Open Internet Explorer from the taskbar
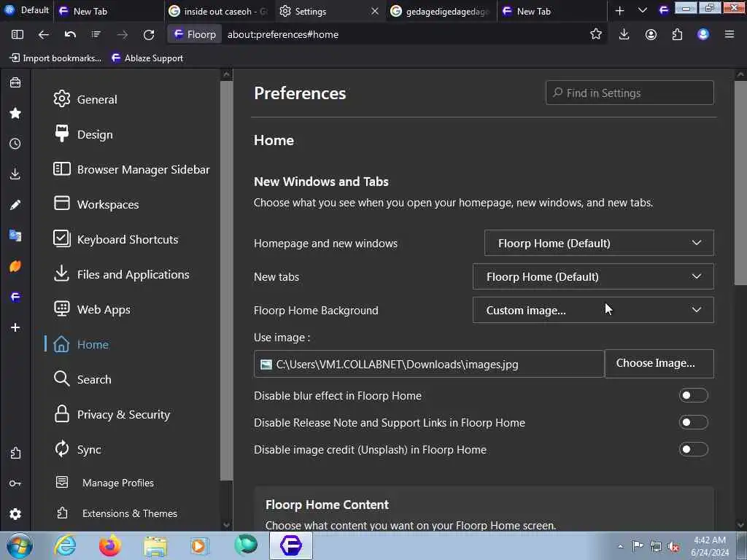Image resolution: width=747 pixels, height=560 pixels. point(65,545)
